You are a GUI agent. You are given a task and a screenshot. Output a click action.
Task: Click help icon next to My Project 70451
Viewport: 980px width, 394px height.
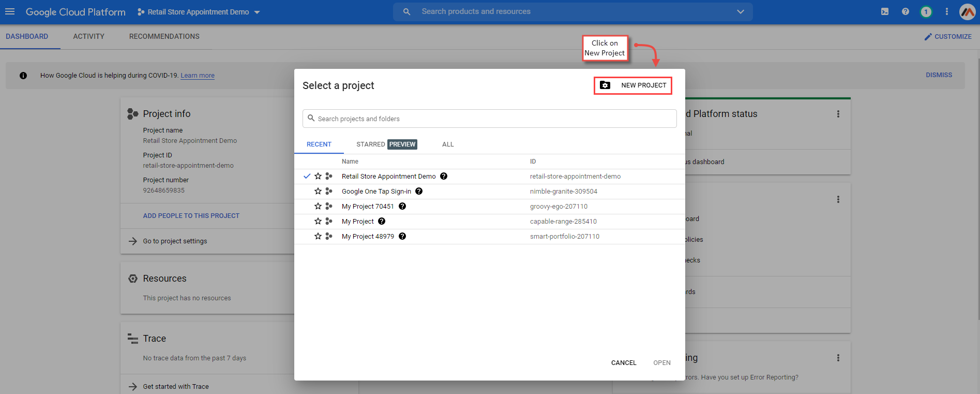click(x=402, y=207)
